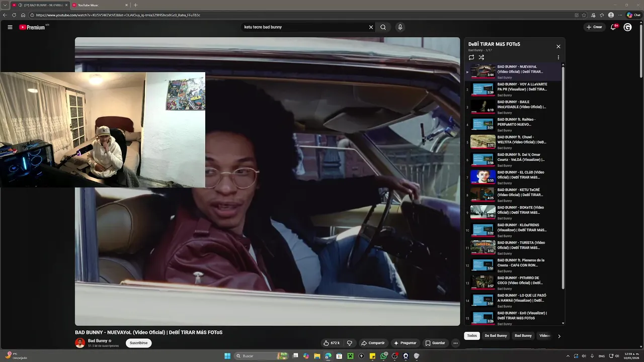Play EoO Visualizer playlist item
Image resolution: width=644 pixels, height=362 pixels.
[513, 318]
